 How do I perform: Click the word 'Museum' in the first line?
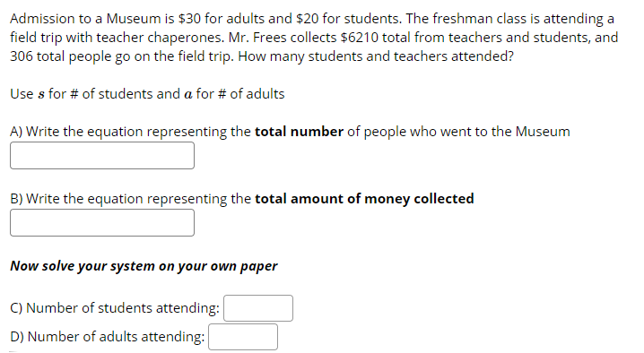pos(134,19)
